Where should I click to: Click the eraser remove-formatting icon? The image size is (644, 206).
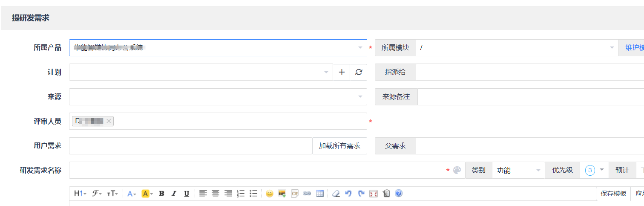pyautogui.click(x=336, y=194)
